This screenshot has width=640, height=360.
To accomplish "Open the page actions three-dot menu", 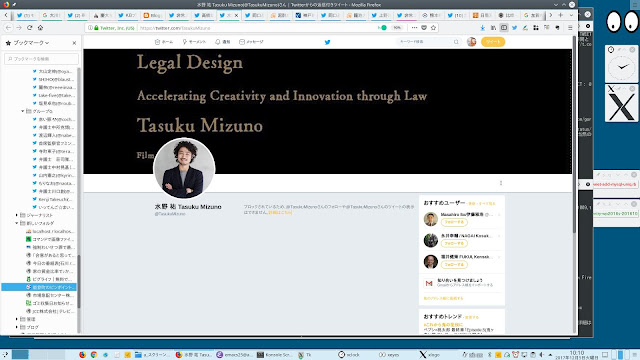I will click(x=414, y=28).
